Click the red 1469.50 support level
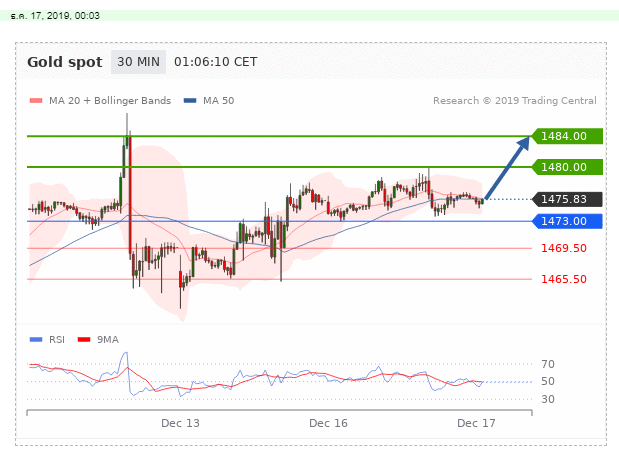Screen dimensions: 619x455 tap(564, 248)
